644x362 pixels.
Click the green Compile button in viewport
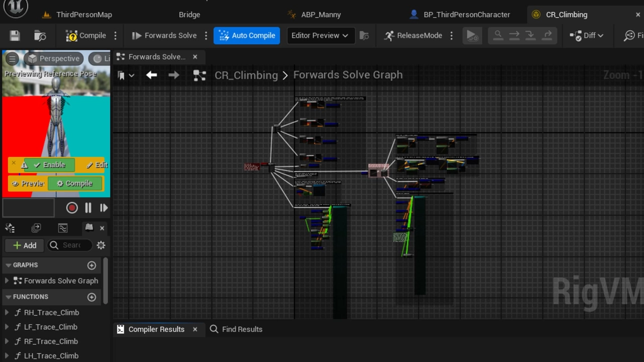click(x=75, y=184)
